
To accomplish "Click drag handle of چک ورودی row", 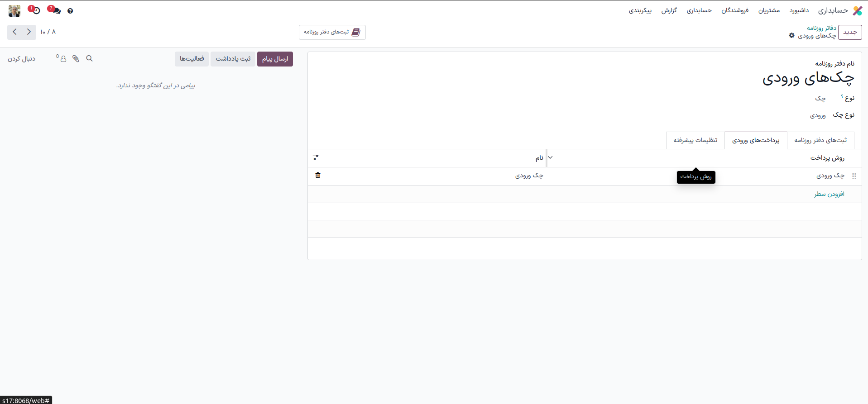I will point(854,176).
